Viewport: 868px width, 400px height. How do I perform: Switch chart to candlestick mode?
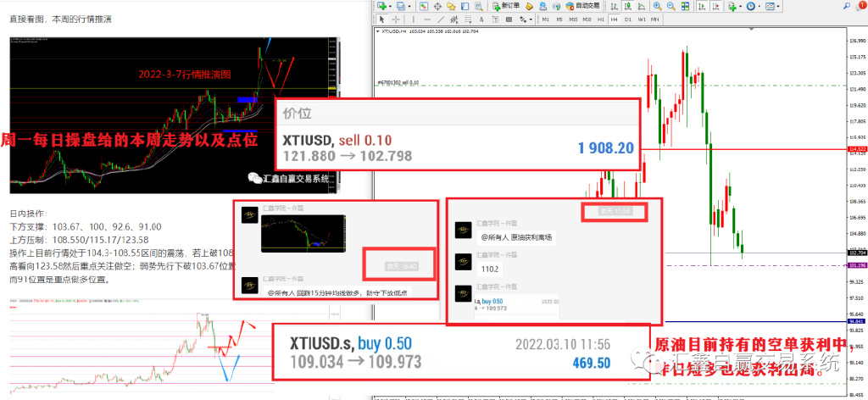pos(628,6)
